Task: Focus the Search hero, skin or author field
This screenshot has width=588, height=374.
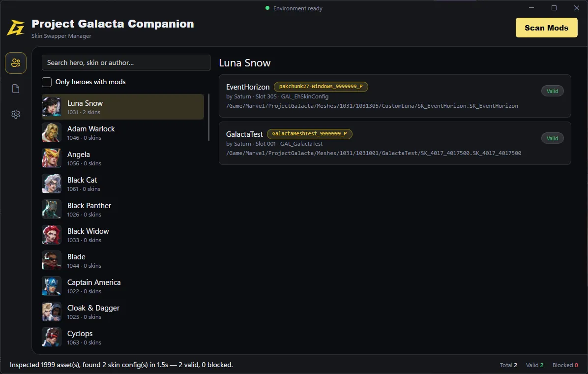Action: (126, 62)
